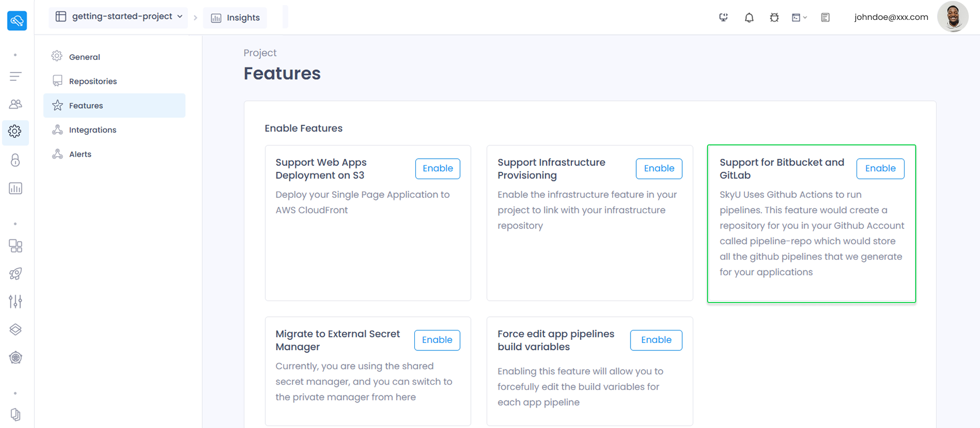Click the bug report icon in header
The image size is (980, 428).
point(774,17)
